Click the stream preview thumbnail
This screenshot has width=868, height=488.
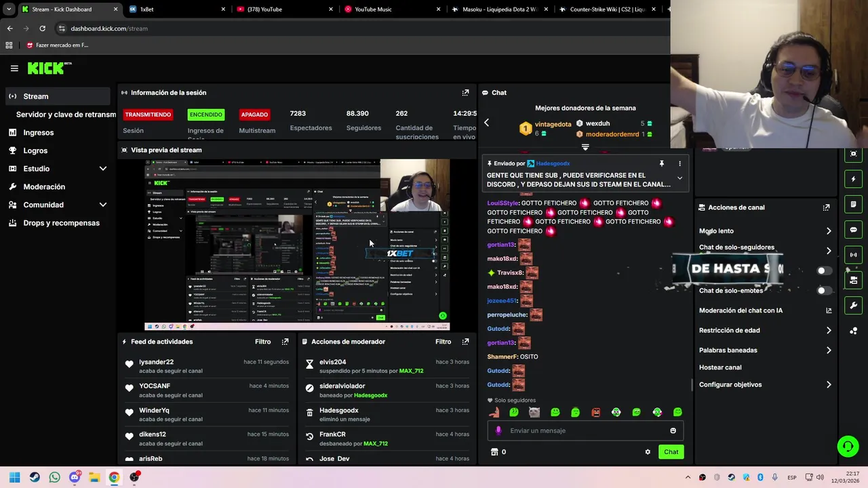click(x=297, y=245)
